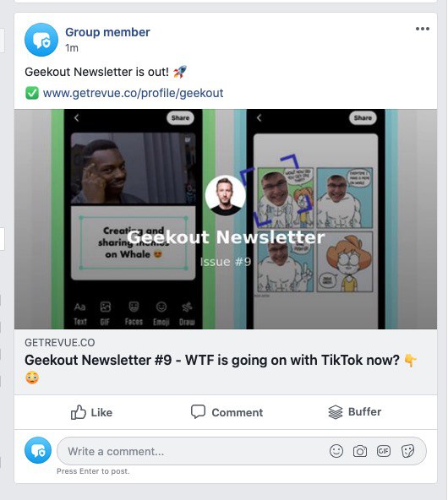
Task: Like the Geekout Newsletter post
Action: pos(91,412)
